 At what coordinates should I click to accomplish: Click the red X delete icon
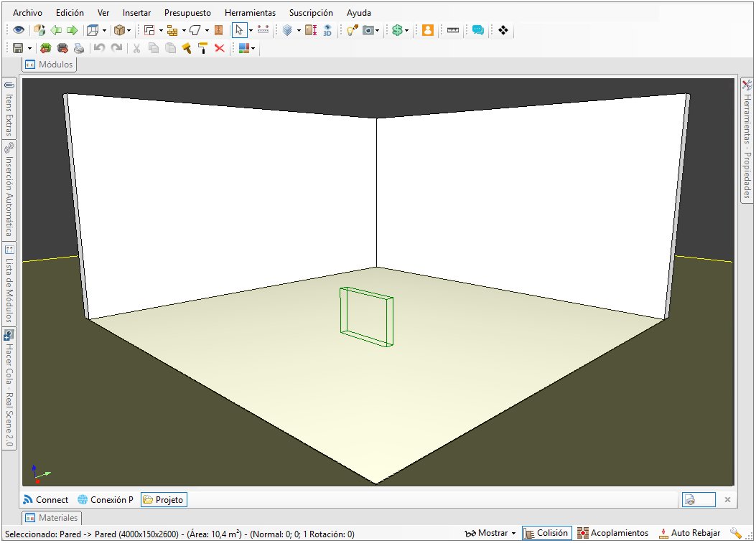point(220,48)
